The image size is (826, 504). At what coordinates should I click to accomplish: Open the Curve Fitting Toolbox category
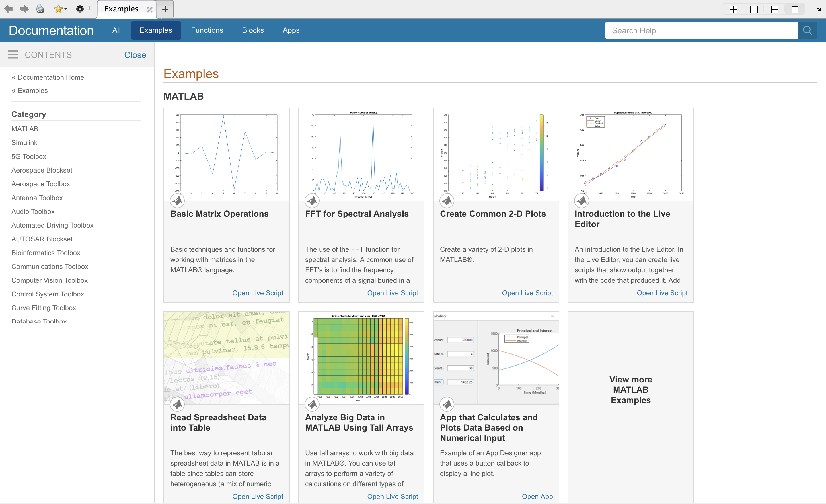(44, 308)
